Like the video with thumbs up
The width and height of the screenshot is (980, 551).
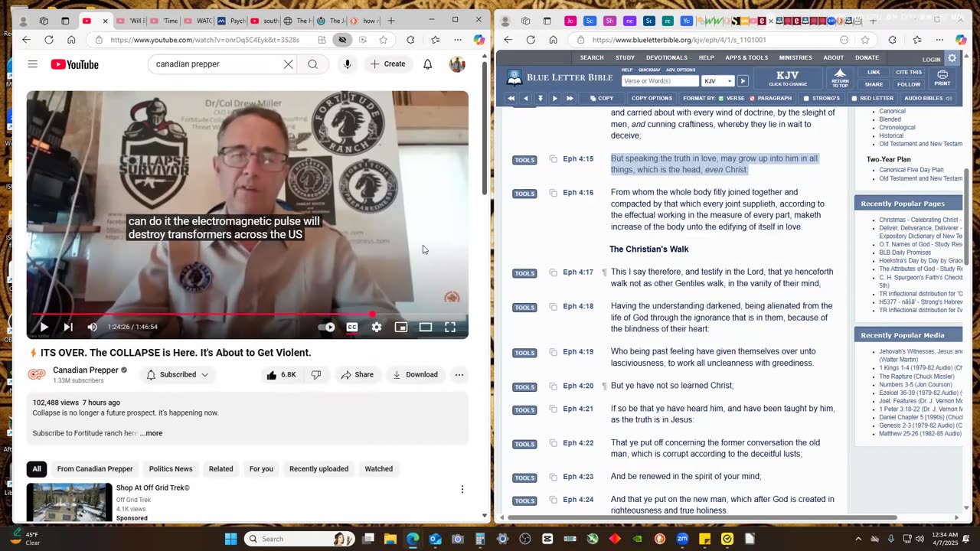pyautogui.click(x=281, y=375)
